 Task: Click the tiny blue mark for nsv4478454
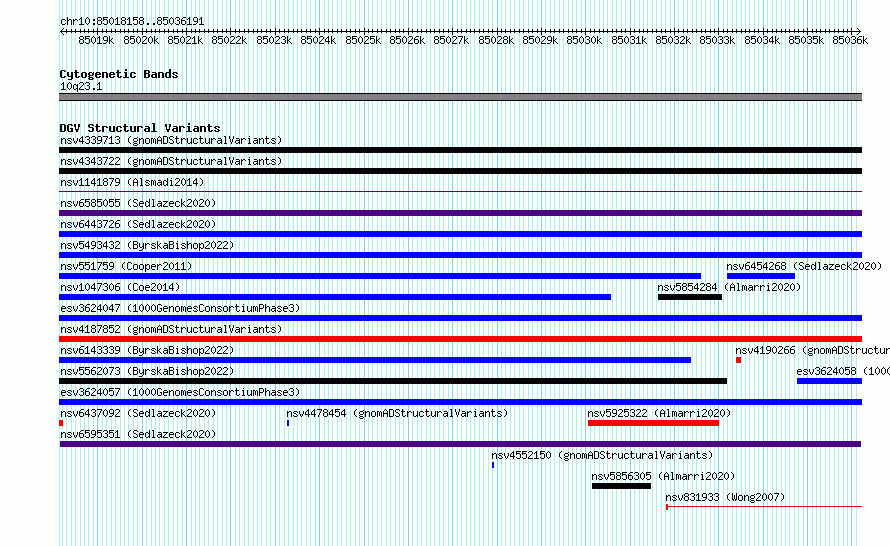pos(288,423)
